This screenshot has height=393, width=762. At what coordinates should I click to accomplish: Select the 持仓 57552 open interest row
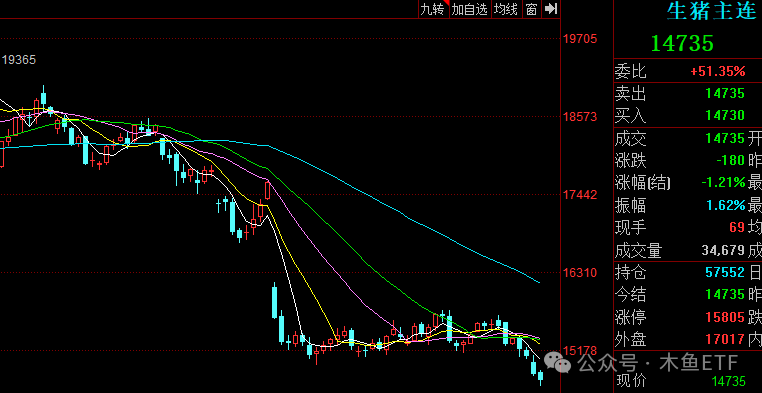tap(688, 273)
